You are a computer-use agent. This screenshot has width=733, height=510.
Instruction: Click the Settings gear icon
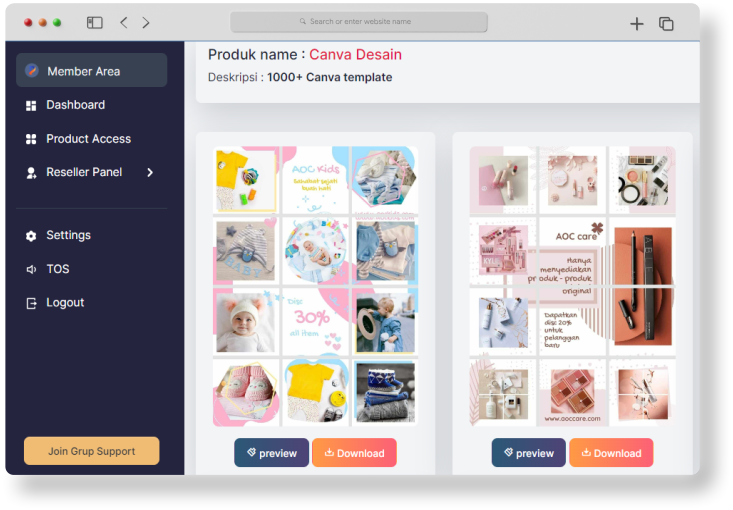(31, 236)
